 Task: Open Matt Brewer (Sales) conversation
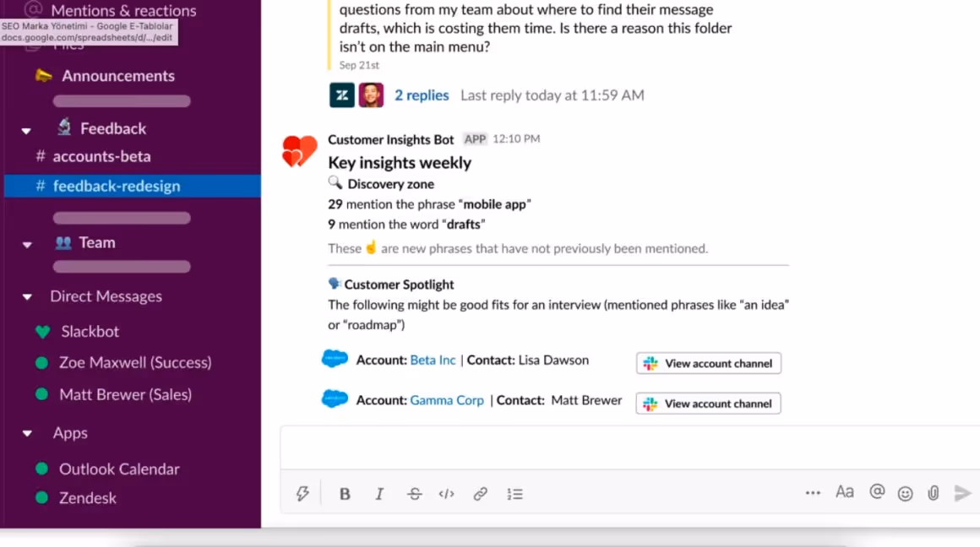125,395
